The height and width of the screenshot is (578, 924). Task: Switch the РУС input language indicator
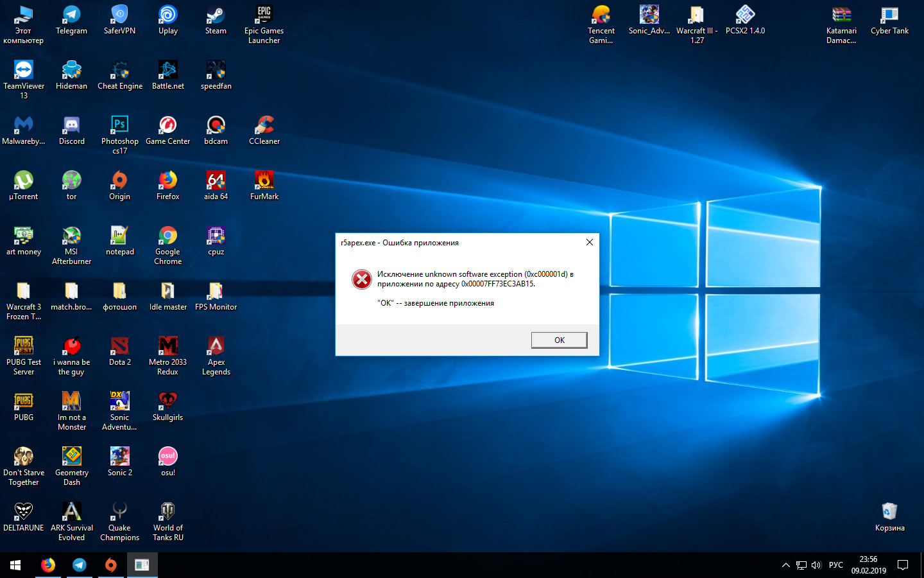(835, 565)
